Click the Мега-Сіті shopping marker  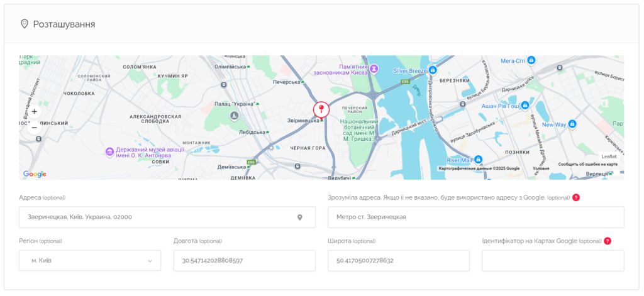[531, 60]
